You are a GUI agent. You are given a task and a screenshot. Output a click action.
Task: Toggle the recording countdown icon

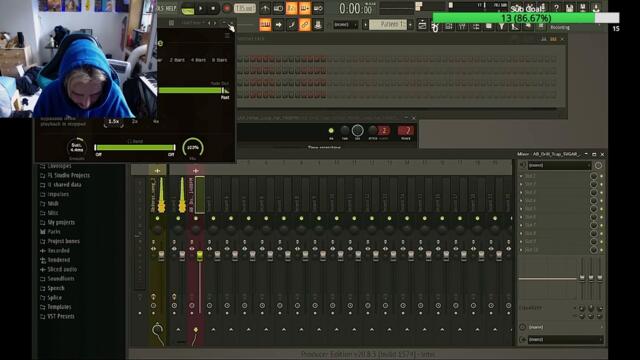click(x=291, y=8)
